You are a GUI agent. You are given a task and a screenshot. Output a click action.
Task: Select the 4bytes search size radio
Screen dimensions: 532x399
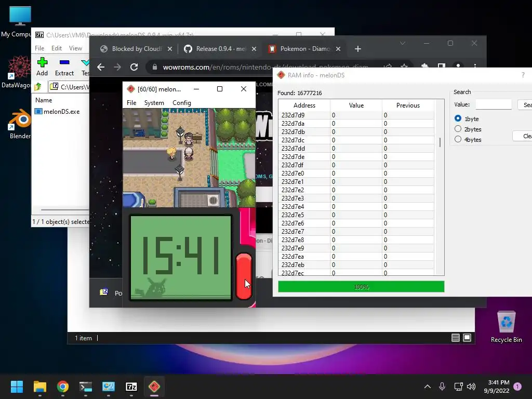(458, 139)
